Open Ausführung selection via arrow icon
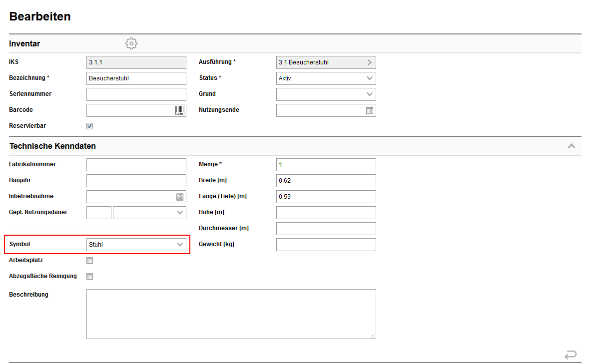 coord(370,62)
